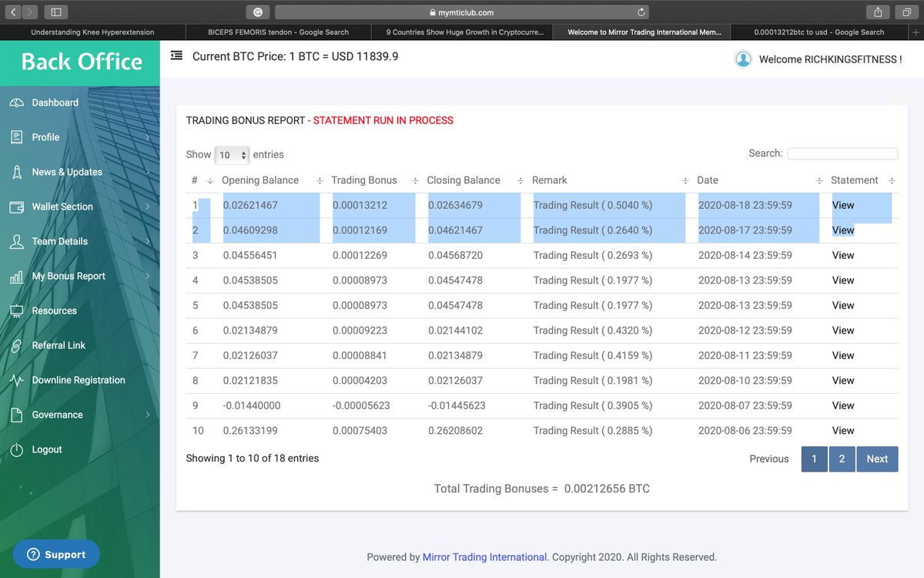Switch to 0.00013212btc to usd tab
The width and height of the screenshot is (924, 578).
coord(819,32)
